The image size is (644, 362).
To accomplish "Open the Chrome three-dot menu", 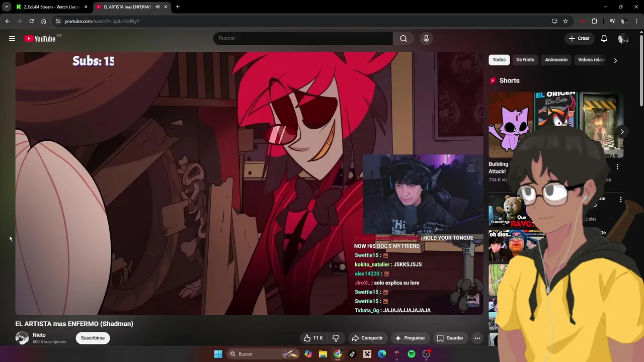I will pos(637,21).
